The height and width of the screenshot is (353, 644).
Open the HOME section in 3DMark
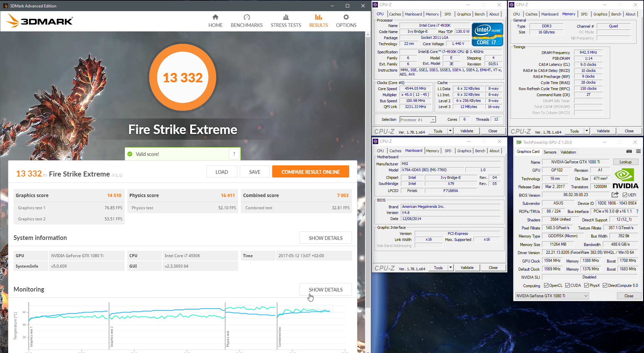[x=215, y=21]
